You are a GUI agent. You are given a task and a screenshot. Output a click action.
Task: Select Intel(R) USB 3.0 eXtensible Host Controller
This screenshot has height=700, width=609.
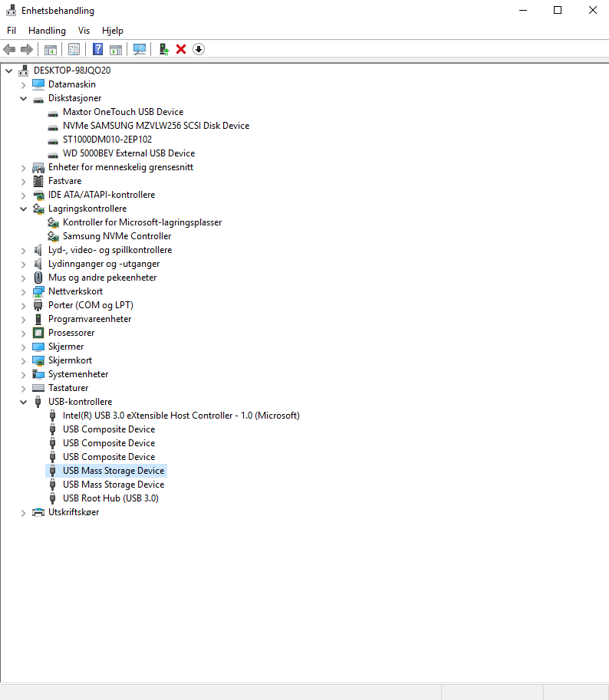coord(181,416)
